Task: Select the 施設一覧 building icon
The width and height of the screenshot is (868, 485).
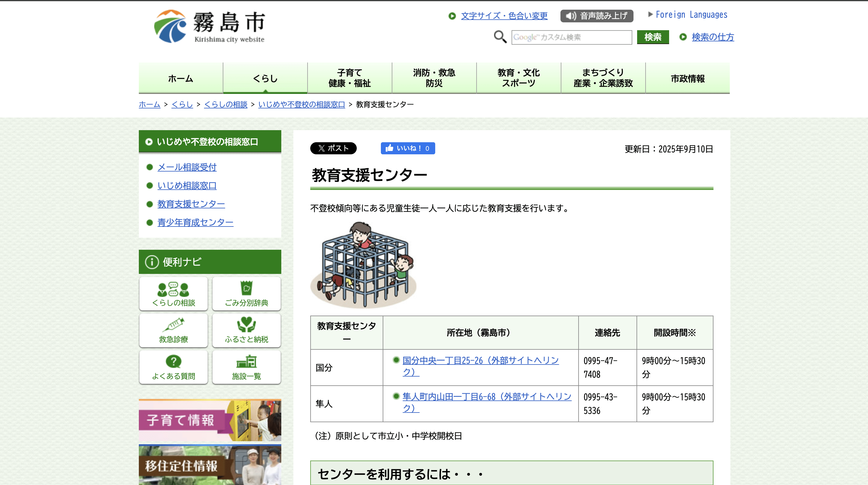Action: click(246, 367)
